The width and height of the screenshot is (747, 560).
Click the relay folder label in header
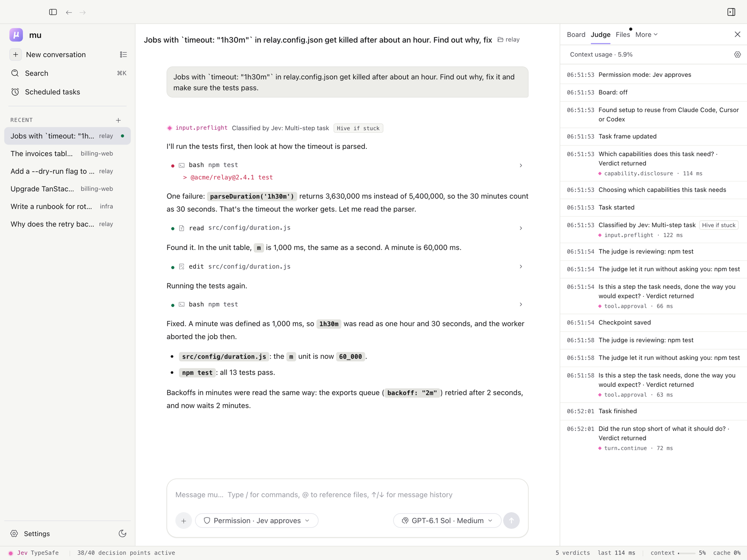coord(508,39)
